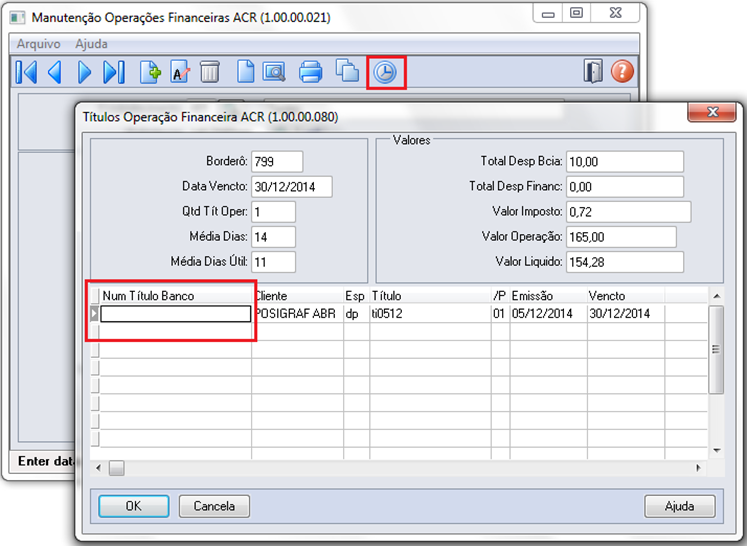Click the Borderô field with 799
The width and height of the screenshot is (747, 546).
[277, 162]
